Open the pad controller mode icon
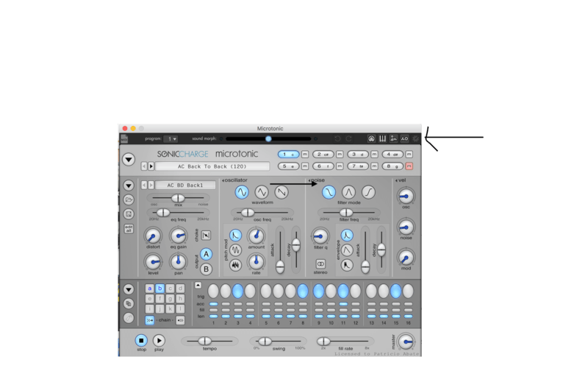 click(x=371, y=139)
